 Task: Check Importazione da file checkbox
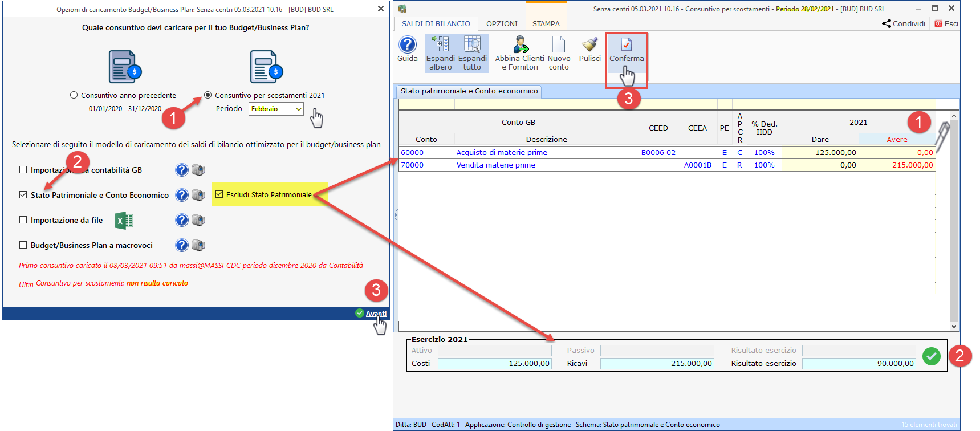(23, 220)
